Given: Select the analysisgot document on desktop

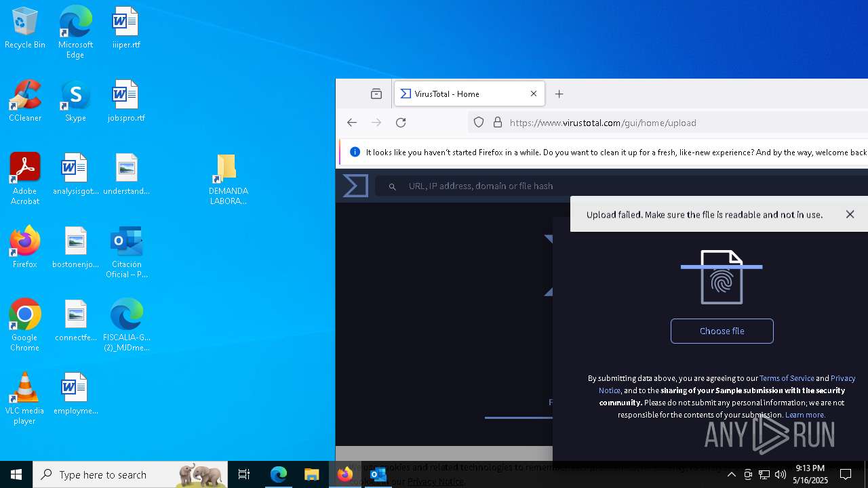Looking at the screenshot, I should [75, 175].
